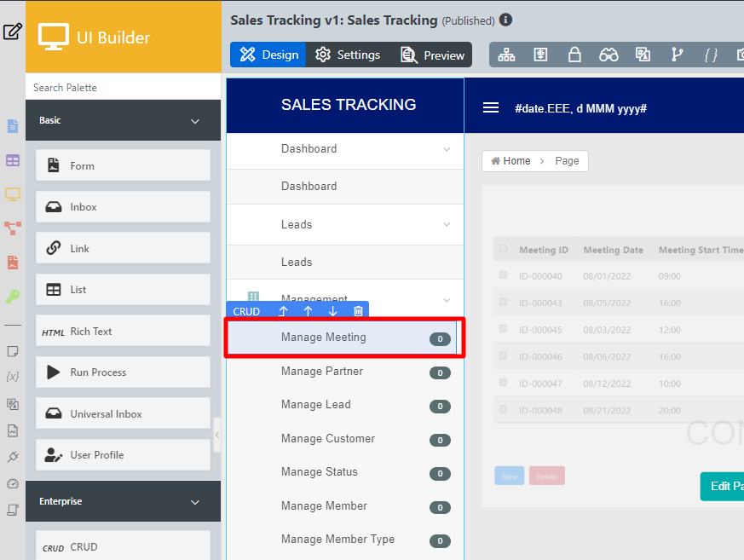Click the binoculars icon in top toolbar

608,55
